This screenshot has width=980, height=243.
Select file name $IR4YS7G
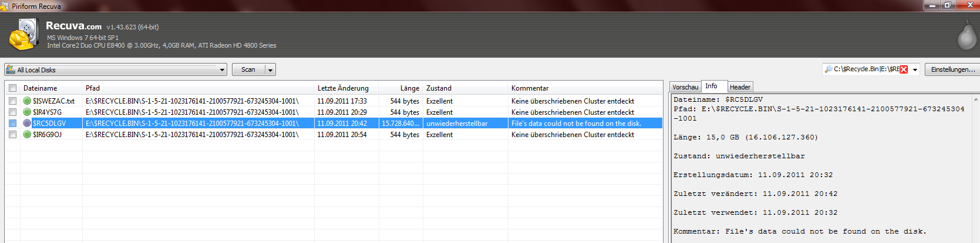coord(47,112)
